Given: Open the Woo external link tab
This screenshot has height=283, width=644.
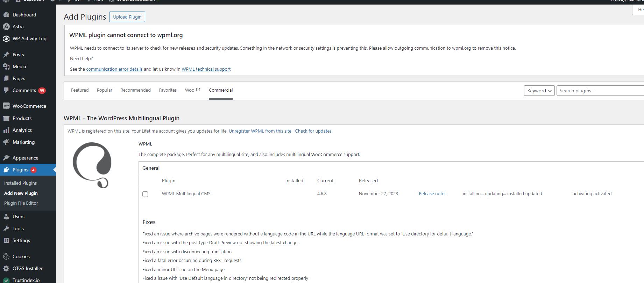Looking at the screenshot, I should tap(192, 90).
